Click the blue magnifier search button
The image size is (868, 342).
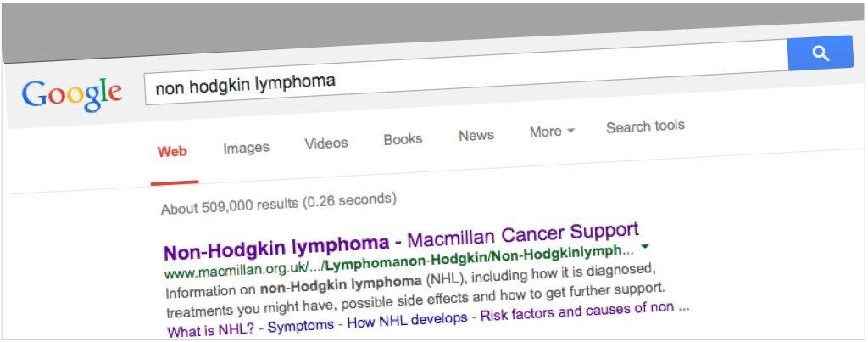(x=821, y=53)
